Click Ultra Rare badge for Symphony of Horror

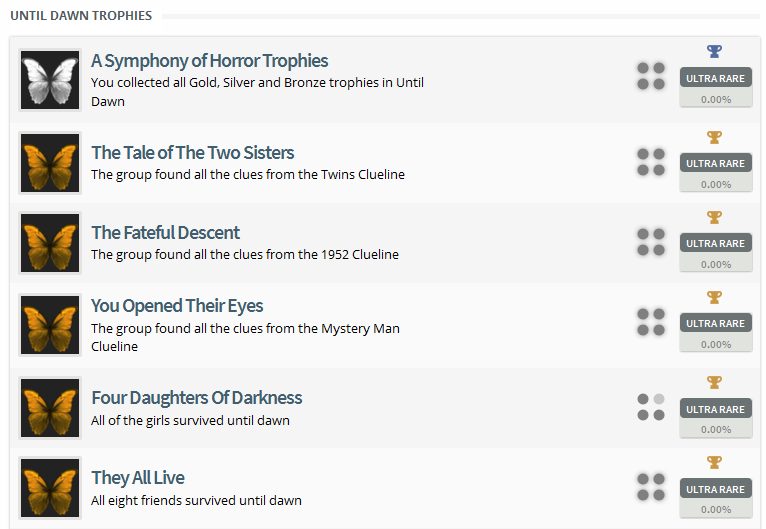pyautogui.click(x=715, y=78)
